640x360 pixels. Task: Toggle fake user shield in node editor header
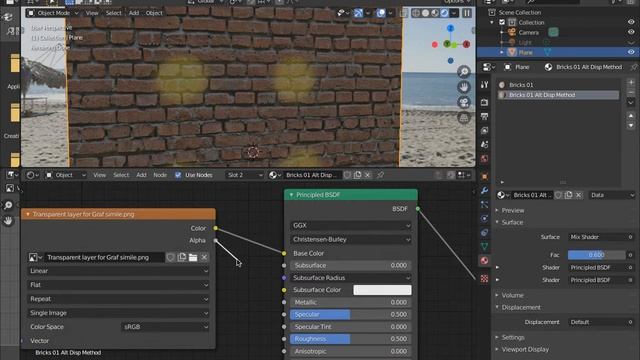coord(347,175)
